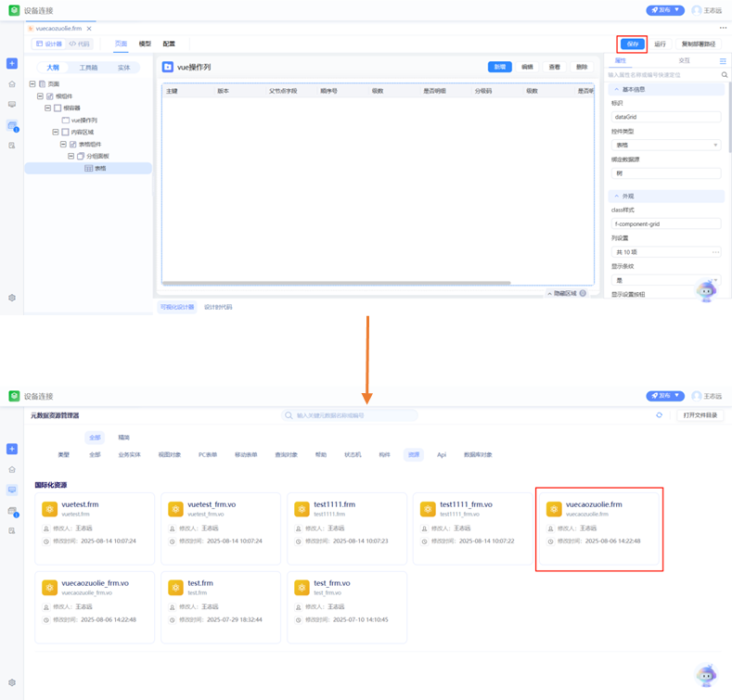Click the f-component-grid class style field
The image size is (732, 700).
(666, 224)
